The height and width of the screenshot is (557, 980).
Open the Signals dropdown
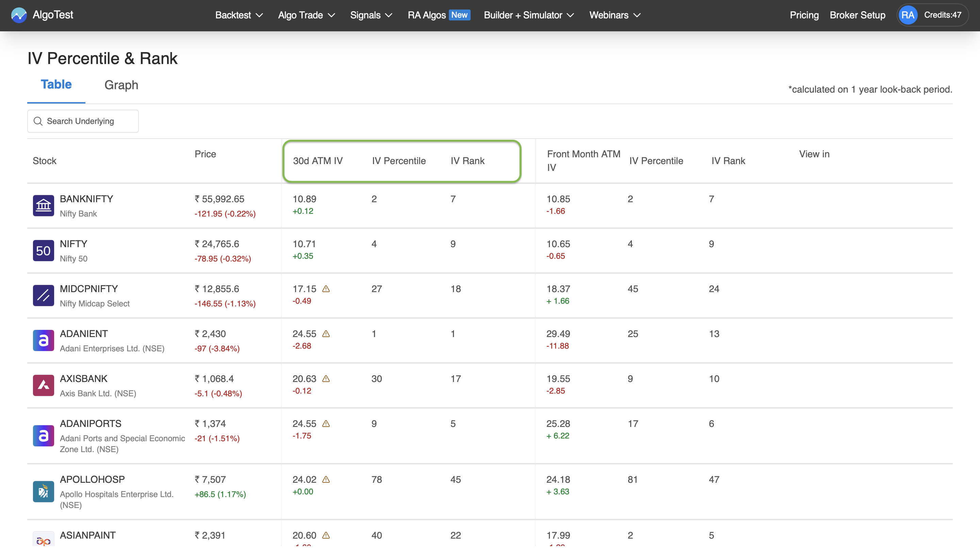pos(371,15)
